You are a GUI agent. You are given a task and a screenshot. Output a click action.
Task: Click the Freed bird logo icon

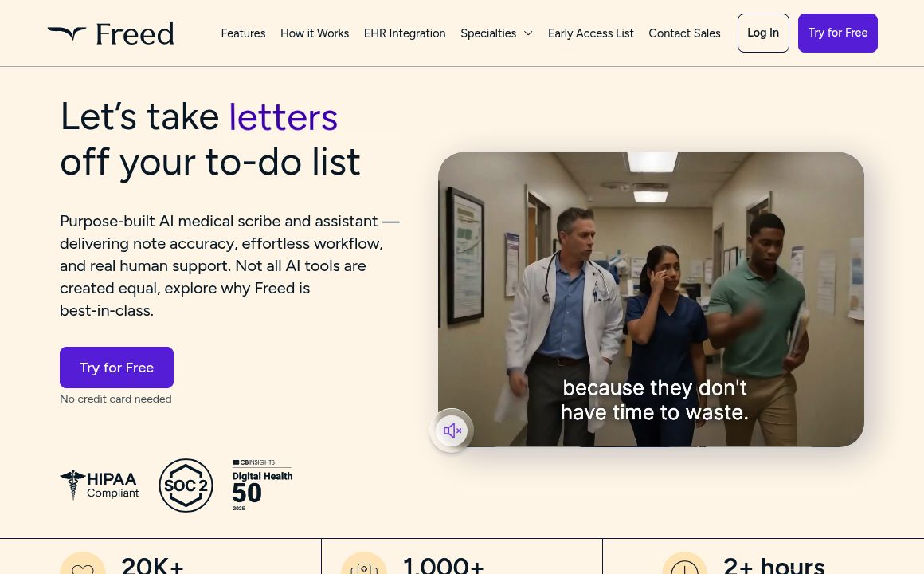pyautogui.click(x=67, y=33)
